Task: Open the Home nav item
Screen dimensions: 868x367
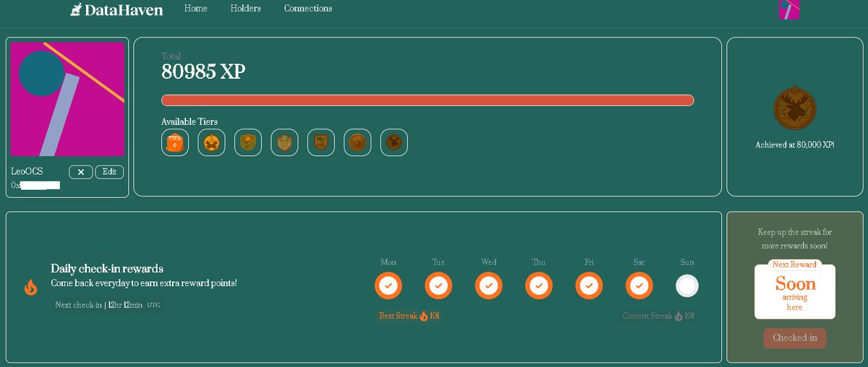Action: (x=195, y=9)
